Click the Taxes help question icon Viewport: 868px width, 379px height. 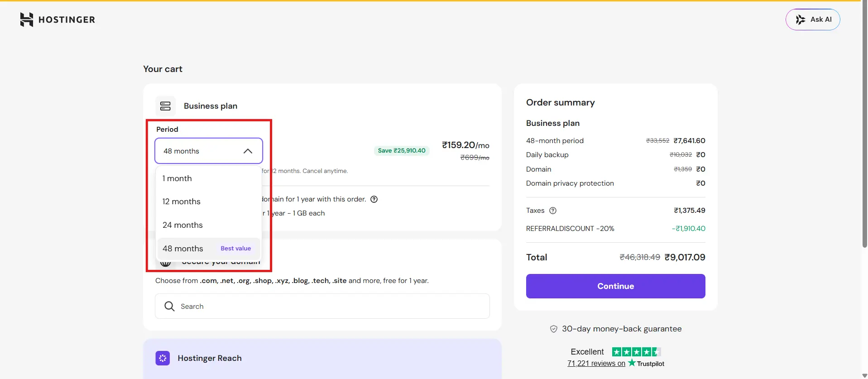pos(553,211)
